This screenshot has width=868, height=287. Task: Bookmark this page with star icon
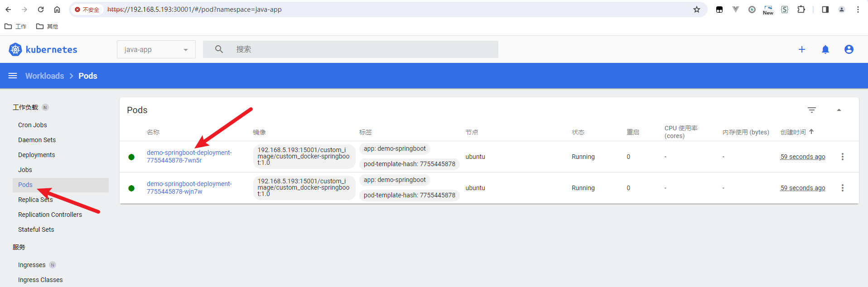pos(696,10)
